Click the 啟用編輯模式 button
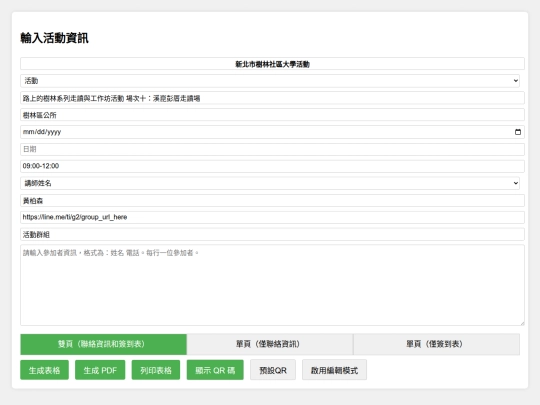The height and width of the screenshot is (405, 540). click(x=334, y=370)
